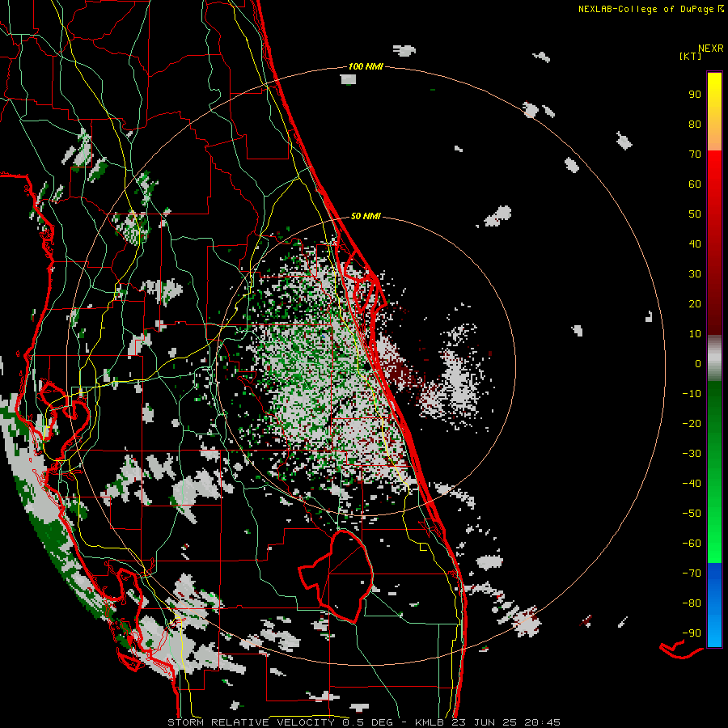Pick the gray zero-velocity segment of the color bar

[x=714, y=358]
